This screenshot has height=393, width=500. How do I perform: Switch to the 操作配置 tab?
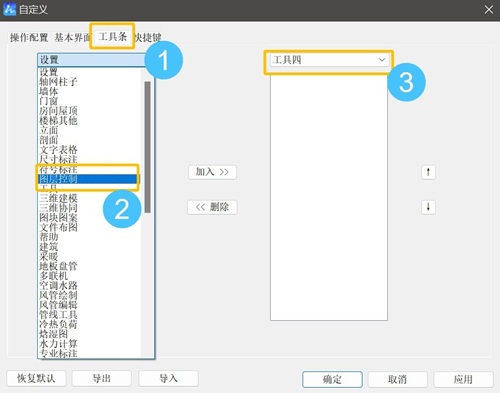29,37
